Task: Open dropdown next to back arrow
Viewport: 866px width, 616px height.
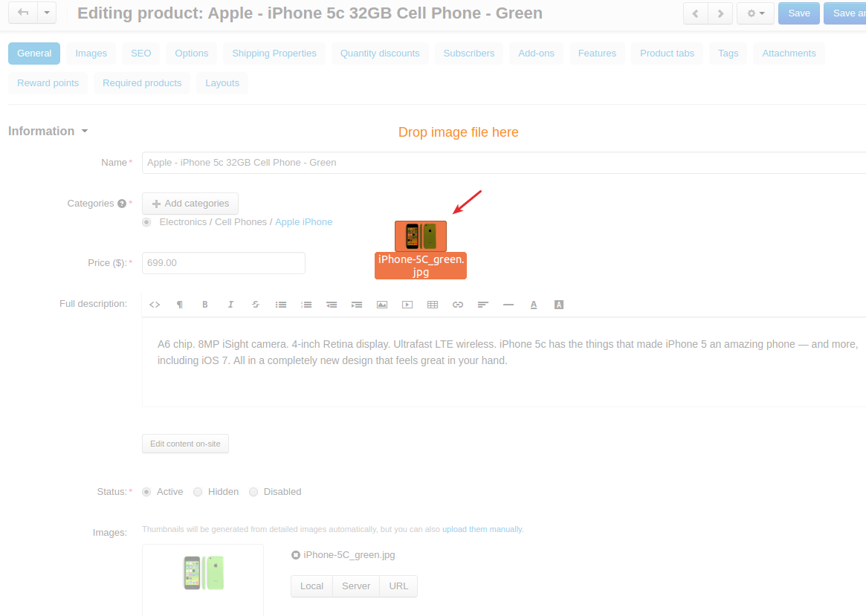Action: pos(47,13)
